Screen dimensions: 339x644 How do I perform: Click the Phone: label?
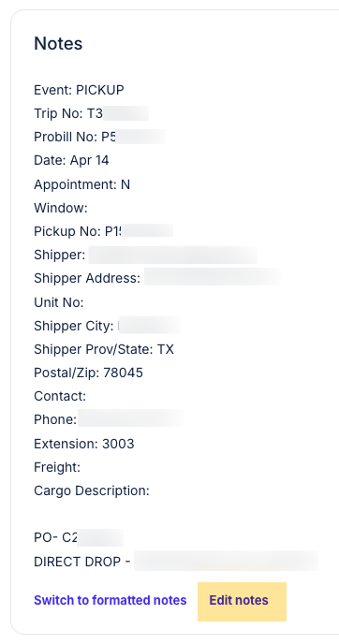coord(55,419)
